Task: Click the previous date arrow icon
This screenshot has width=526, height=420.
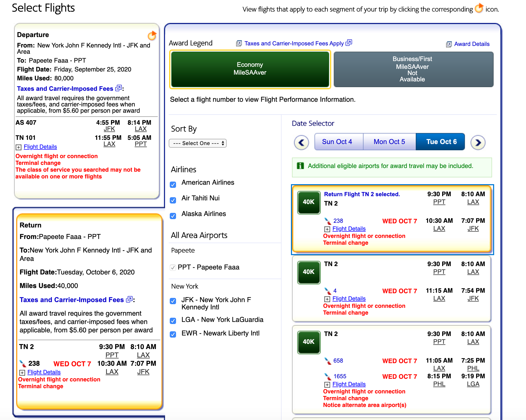Action: click(x=301, y=142)
